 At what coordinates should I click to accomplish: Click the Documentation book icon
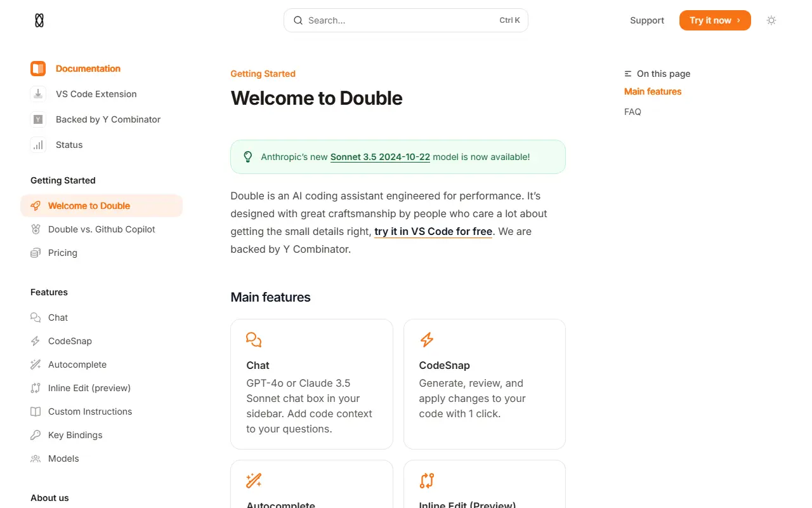coord(38,69)
